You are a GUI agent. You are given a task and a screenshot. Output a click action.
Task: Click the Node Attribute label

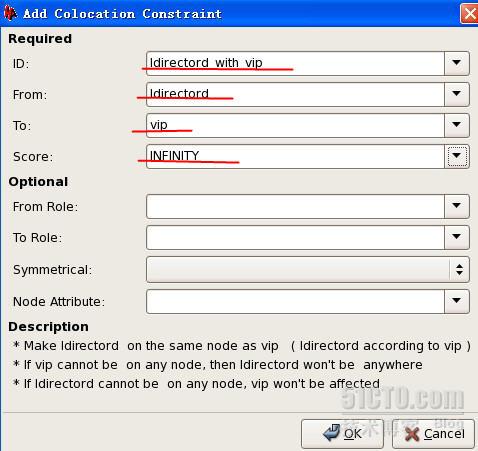click(x=59, y=301)
